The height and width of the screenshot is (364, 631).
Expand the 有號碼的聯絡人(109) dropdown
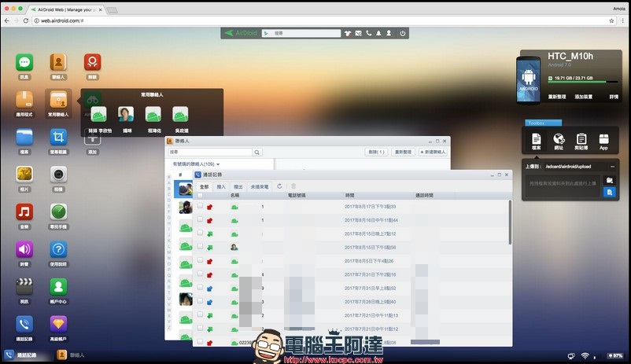(196, 164)
